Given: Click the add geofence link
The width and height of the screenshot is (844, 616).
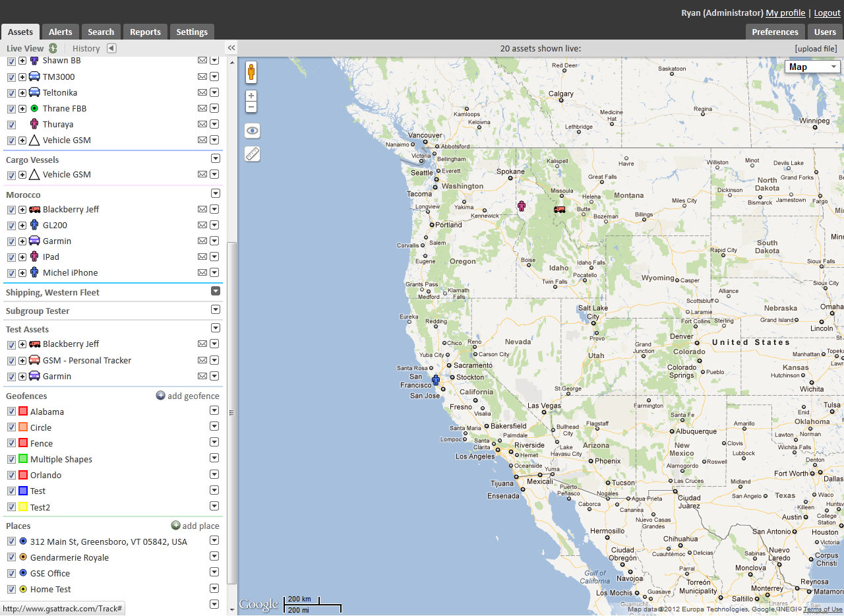Looking at the screenshot, I should 188,396.
